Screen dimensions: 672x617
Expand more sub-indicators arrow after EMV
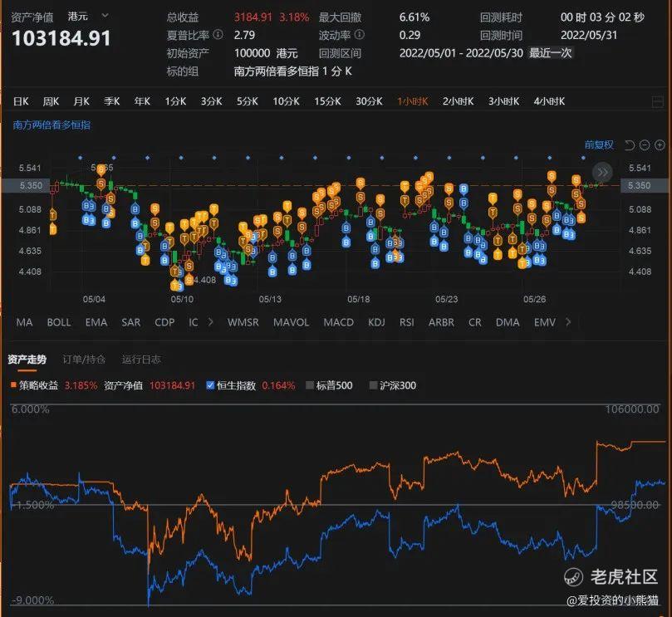(x=568, y=321)
